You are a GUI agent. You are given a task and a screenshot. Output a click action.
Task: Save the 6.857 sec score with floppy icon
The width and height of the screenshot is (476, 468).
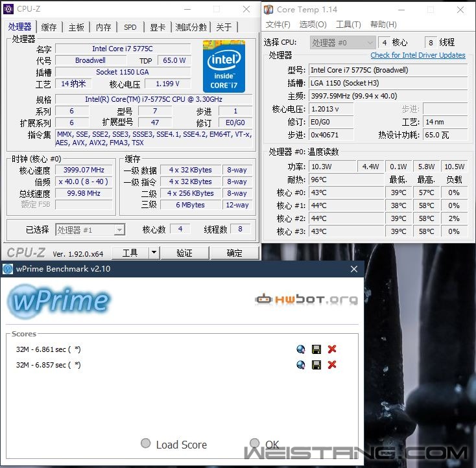316,364
